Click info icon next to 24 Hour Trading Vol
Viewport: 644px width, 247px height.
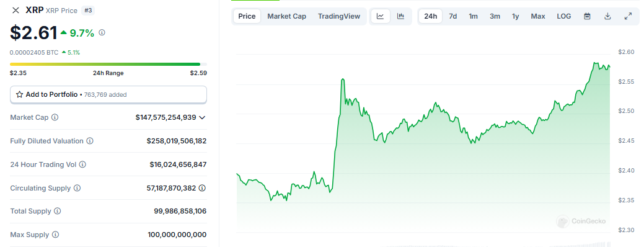(x=82, y=164)
